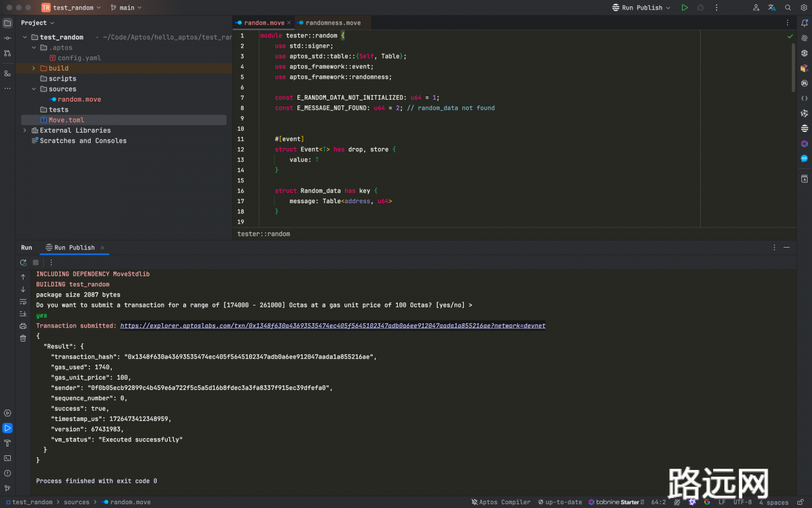Click the Stop process square button

coord(36,262)
